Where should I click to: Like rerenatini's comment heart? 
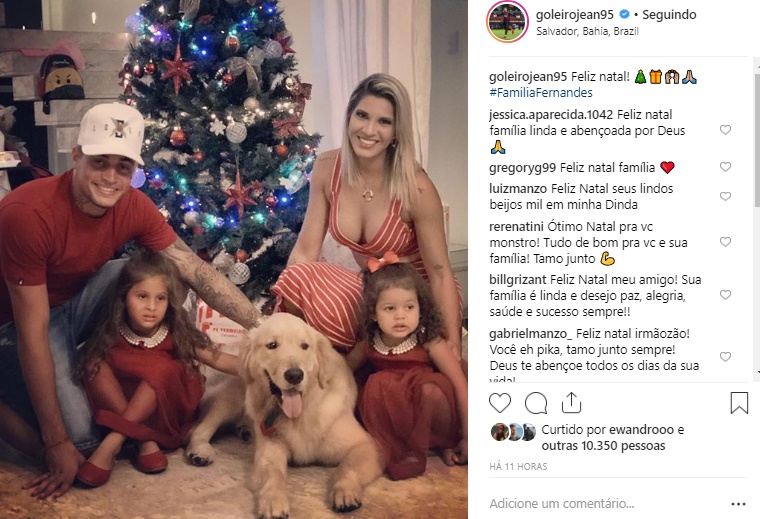725,242
